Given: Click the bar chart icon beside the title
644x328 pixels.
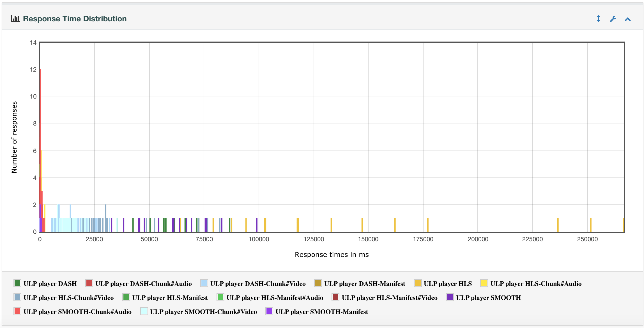Looking at the screenshot, I should (15, 19).
